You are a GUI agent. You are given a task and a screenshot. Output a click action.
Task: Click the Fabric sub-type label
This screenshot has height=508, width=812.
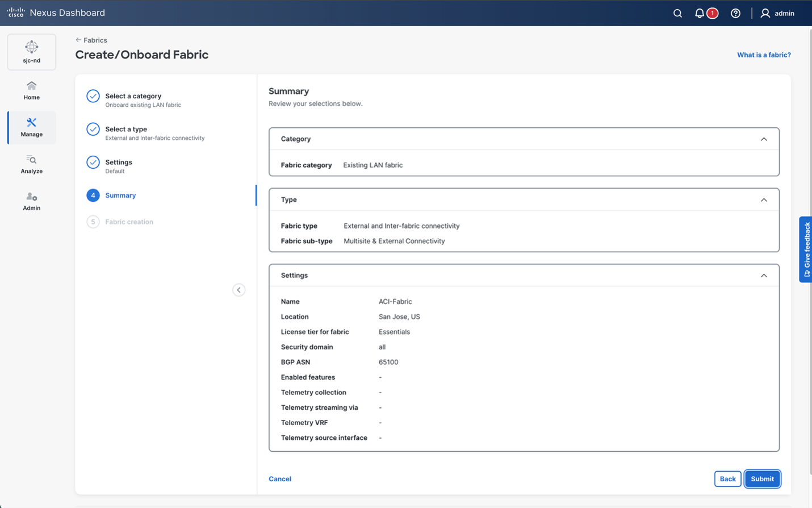307,241
